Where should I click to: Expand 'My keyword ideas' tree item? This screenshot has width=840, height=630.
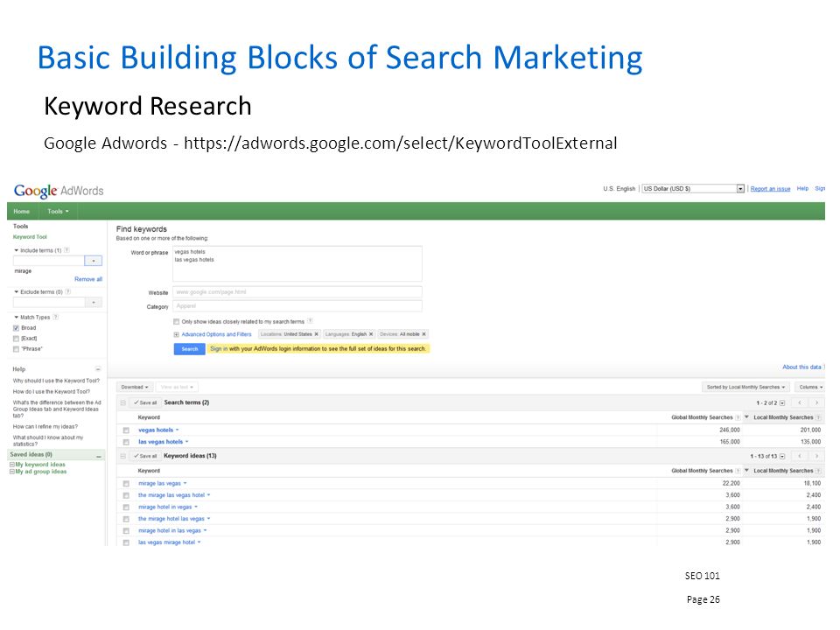pyautogui.click(x=11, y=465)
